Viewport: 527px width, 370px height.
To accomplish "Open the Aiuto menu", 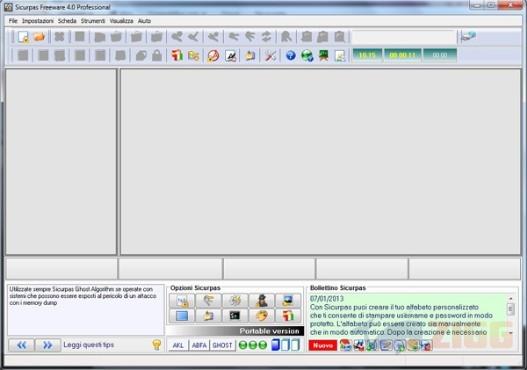I will click(x=144, y=21).
